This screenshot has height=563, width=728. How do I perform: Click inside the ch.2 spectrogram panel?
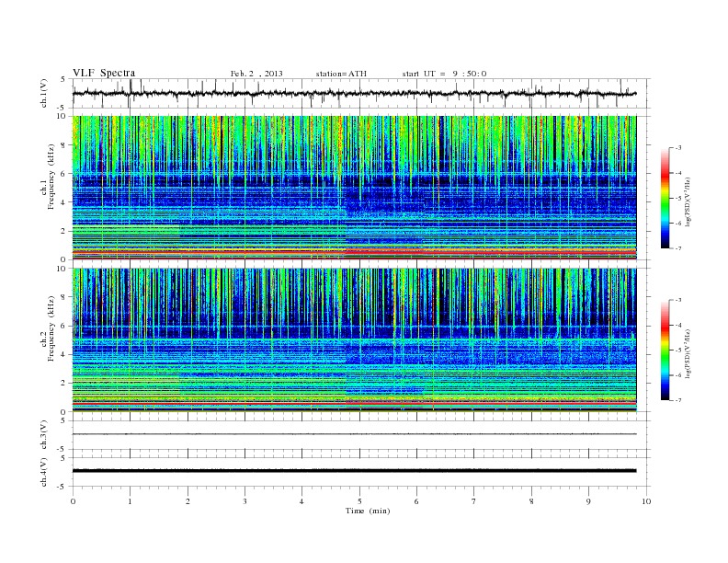point(354,340)
